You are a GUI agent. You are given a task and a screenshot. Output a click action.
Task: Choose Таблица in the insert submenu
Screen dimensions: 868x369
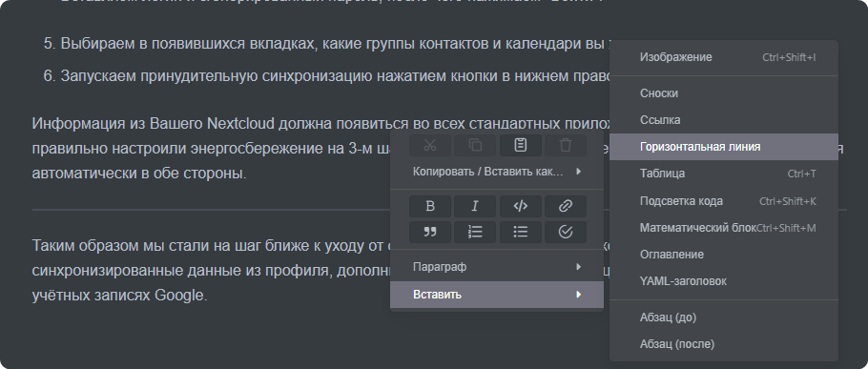tap(724, 174)
